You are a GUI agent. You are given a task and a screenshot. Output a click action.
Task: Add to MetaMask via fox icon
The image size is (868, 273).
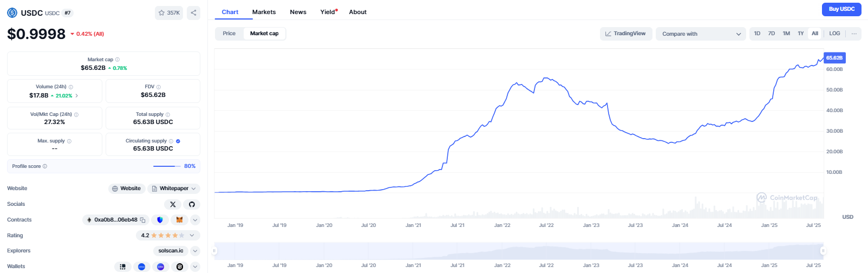point(179,220)
